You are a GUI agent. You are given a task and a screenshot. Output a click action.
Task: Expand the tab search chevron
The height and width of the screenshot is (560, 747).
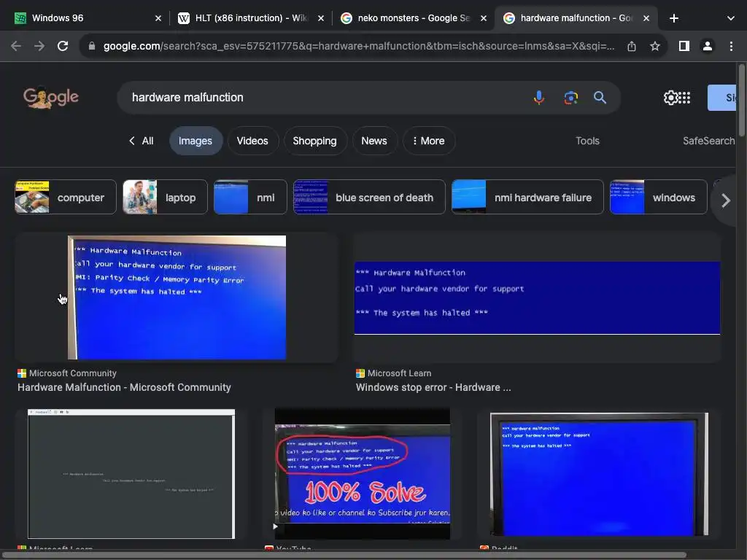pos(731,18)
